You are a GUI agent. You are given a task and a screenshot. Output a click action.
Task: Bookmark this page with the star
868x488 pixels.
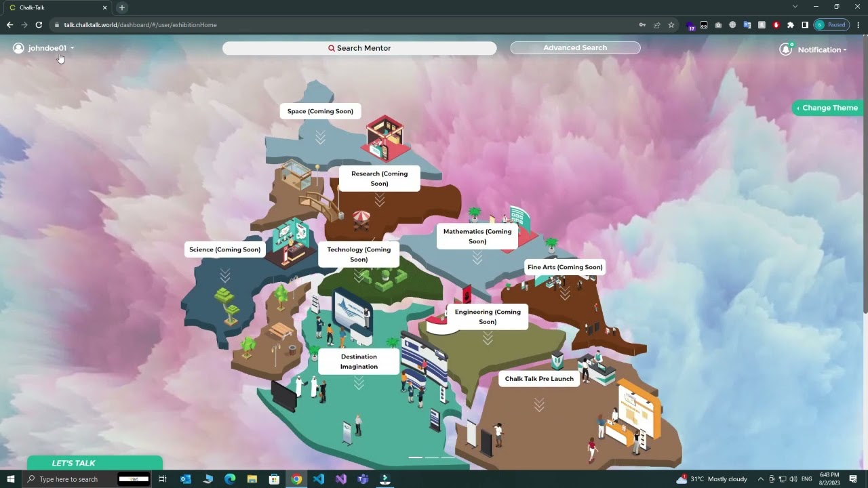(671, 25)
